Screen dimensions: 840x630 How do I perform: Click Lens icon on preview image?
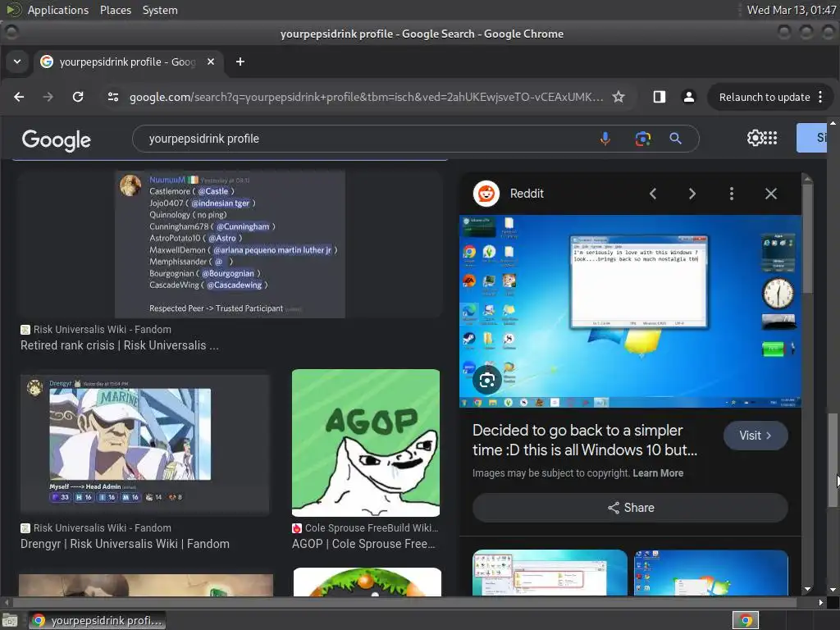tap(487, 381)
